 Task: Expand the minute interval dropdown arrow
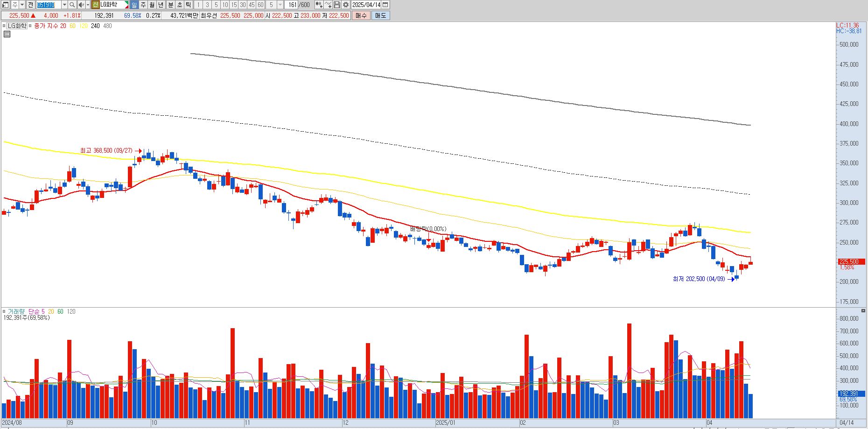pyautogui.click(x=280, y=5)
